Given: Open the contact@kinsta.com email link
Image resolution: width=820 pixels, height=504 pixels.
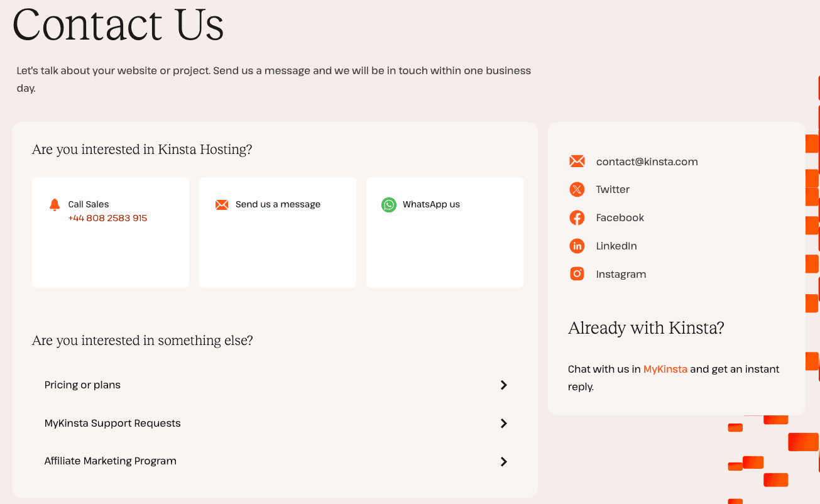Looking at the screenshot, I should tap(647, 162).
